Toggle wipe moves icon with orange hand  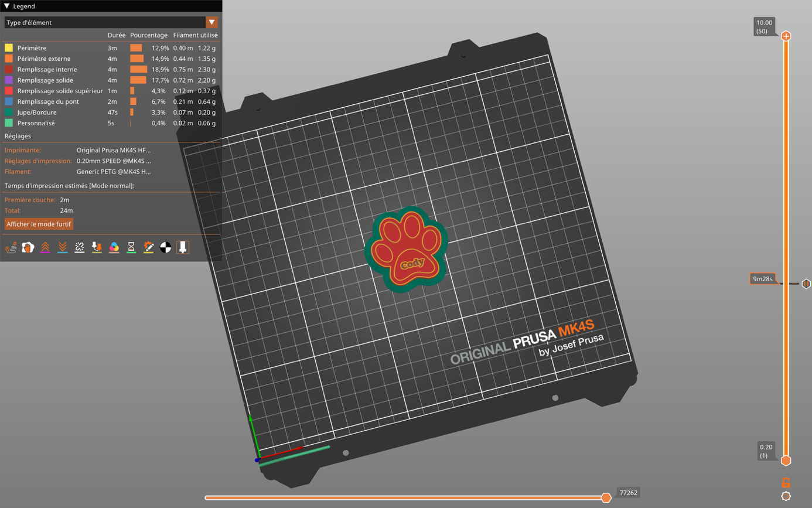[x=28, y=247]
